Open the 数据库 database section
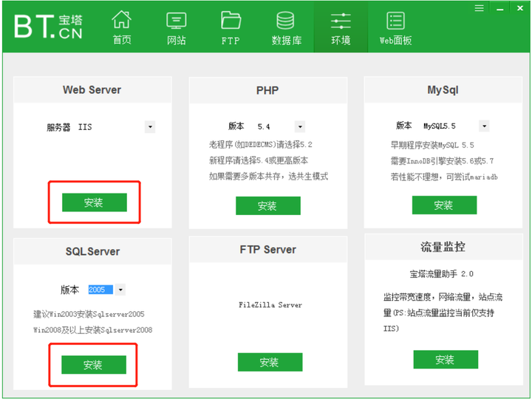 point(286,27)
